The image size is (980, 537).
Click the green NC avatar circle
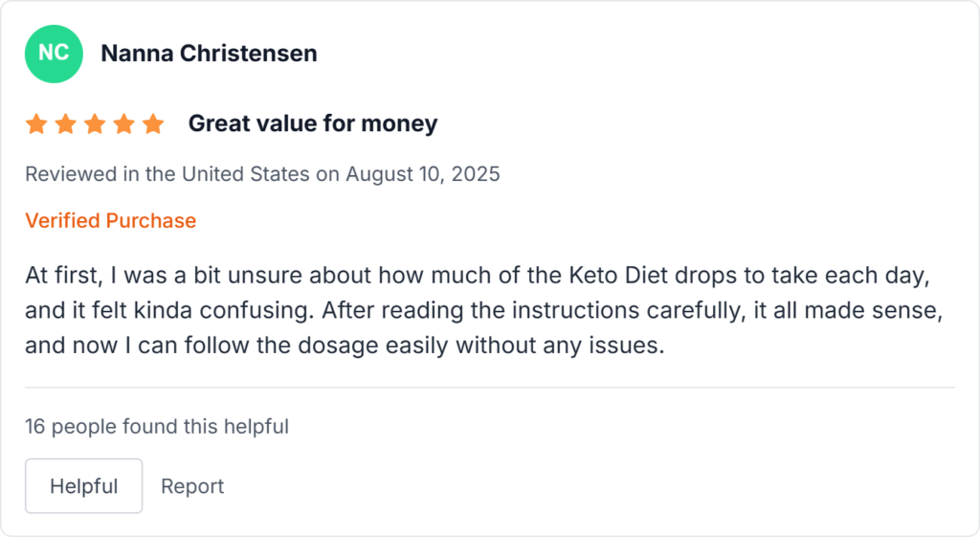pyautogui.click(x=53, y=54)
